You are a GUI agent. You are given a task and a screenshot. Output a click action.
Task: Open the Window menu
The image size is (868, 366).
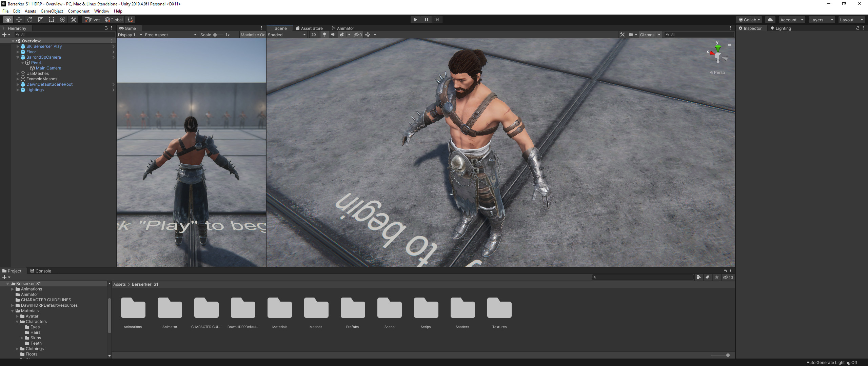101,11
